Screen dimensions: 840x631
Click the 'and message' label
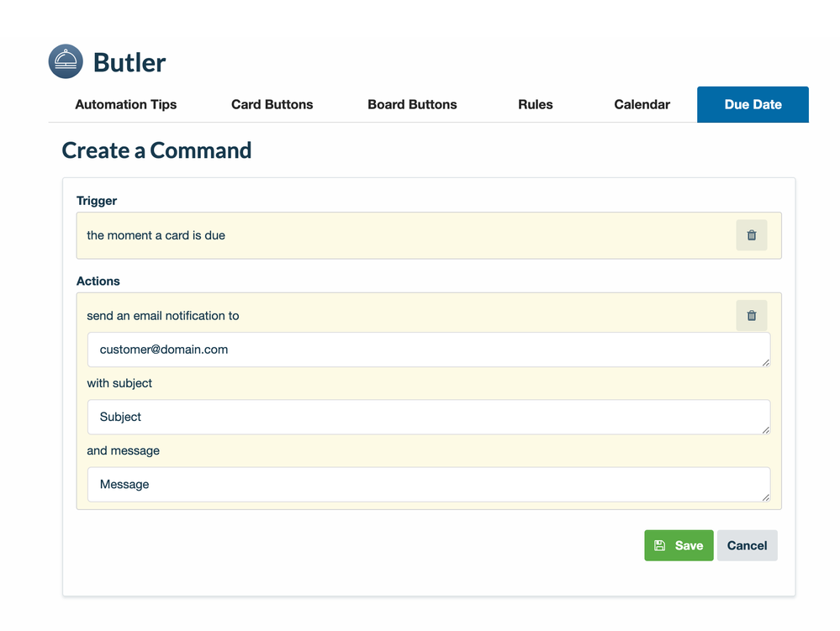(124, 450)
